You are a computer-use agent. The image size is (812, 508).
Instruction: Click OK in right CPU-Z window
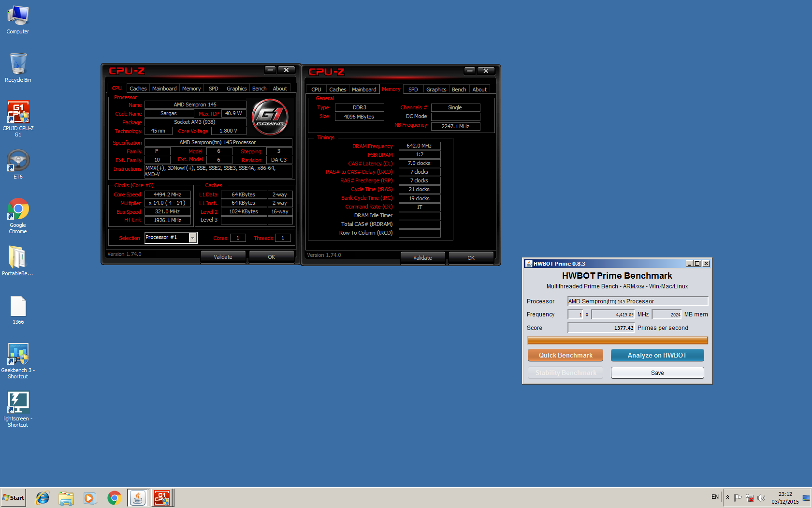[471, 258]
